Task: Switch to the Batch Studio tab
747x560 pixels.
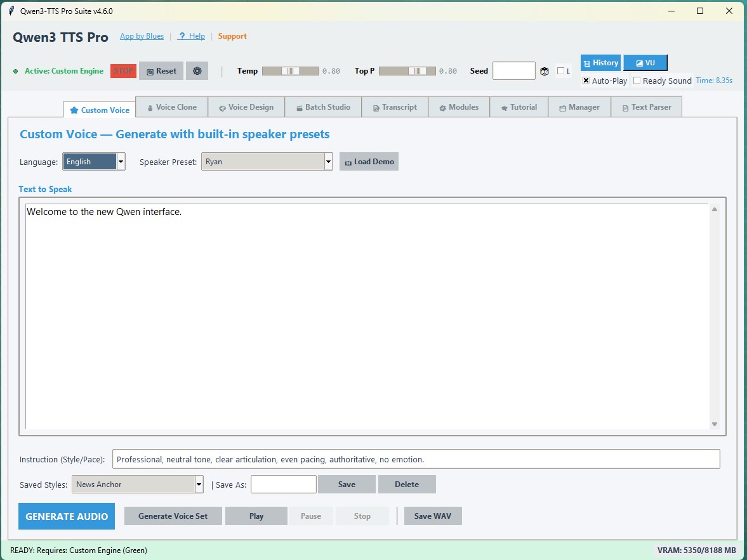Action: tap(323, 107)
